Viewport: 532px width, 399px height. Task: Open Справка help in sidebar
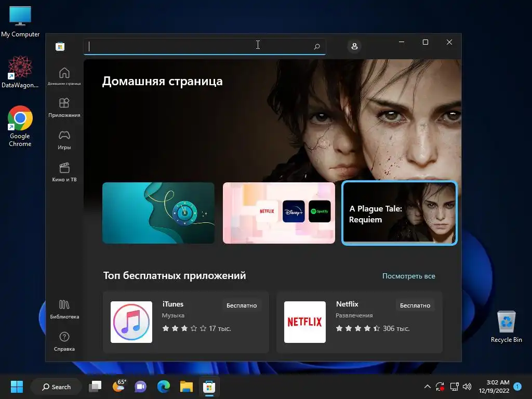(64, 341)
